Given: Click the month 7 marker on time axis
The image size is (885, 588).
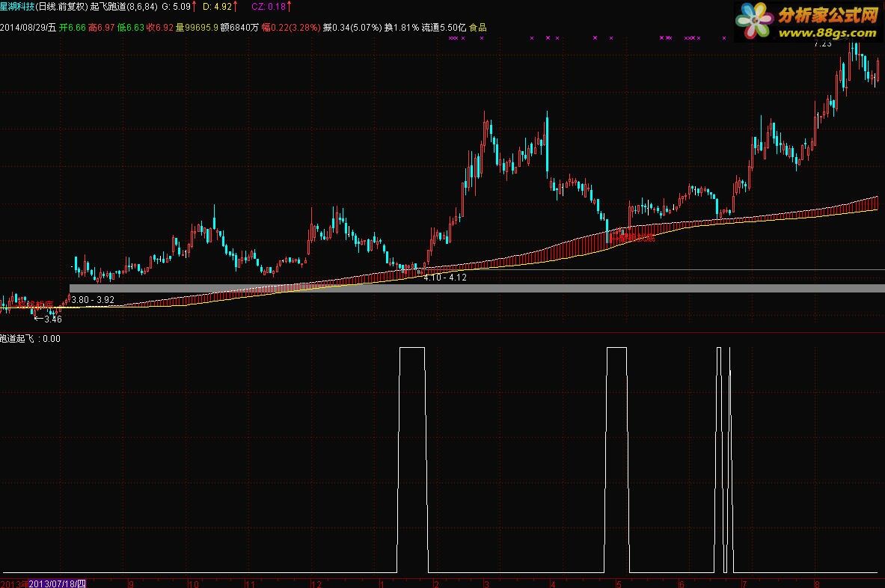Looking at the screenshot, I should (744, 584).
